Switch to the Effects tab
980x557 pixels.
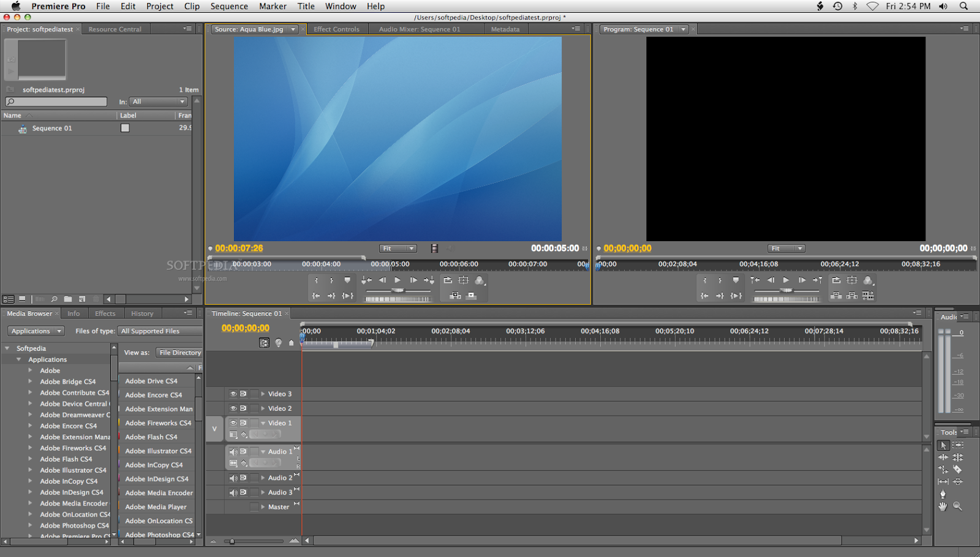105,313
